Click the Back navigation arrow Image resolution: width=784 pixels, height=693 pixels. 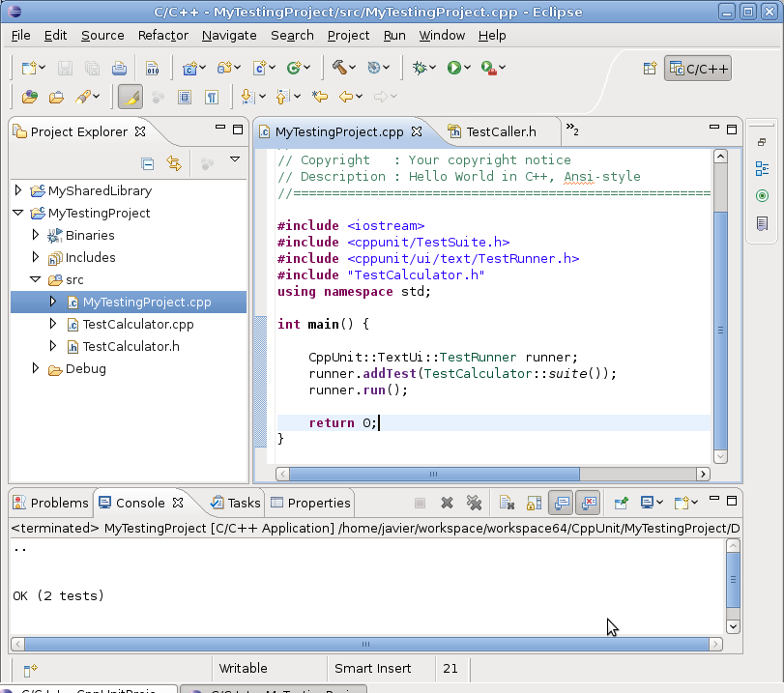pyautogui.click(x=346, y=97)
